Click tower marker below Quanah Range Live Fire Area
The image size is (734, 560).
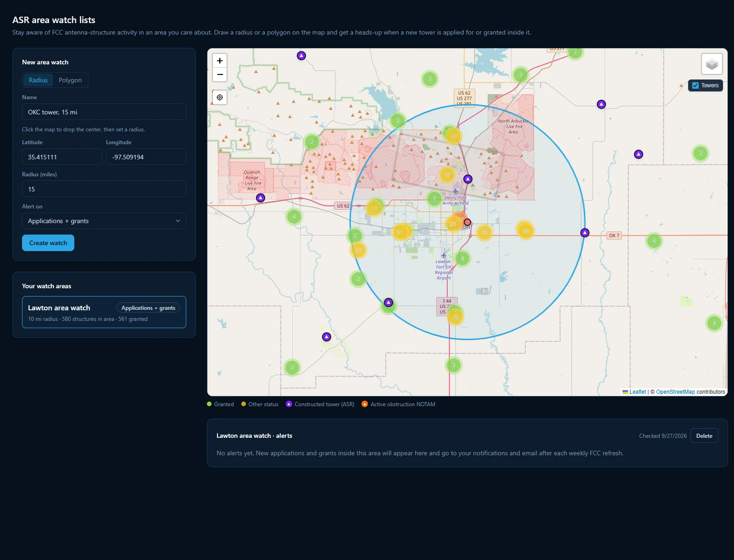click(x=261, y=198)
